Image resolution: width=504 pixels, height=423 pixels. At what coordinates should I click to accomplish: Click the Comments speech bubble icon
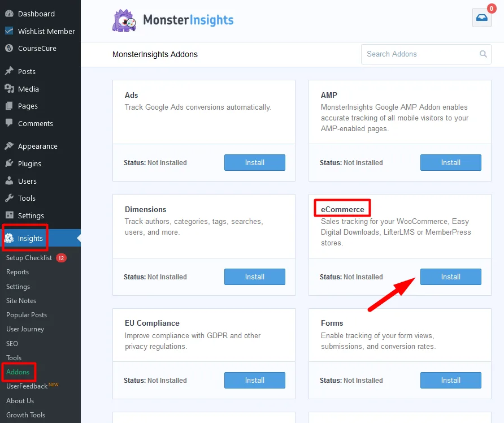(x=9, y=123)
